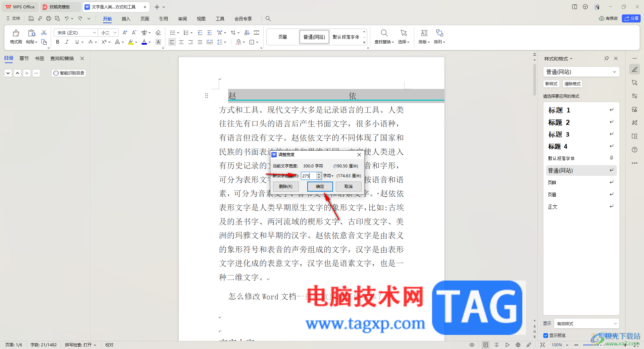Viewport: 644px width, 349px height.
Task: Apply the 标题 1 style
Action: click(581, 110)
